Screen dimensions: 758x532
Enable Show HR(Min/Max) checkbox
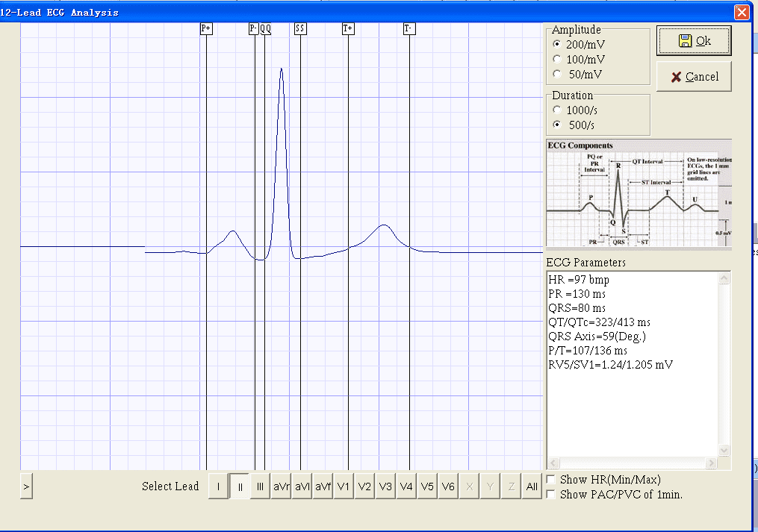pyautogui.click(x=550, y=479)
